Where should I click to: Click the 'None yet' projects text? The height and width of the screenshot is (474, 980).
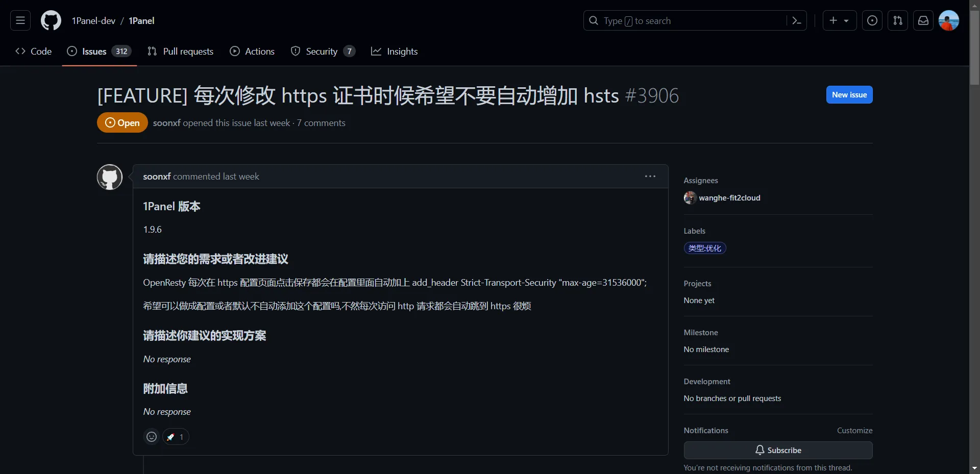(x=699, y=301)
